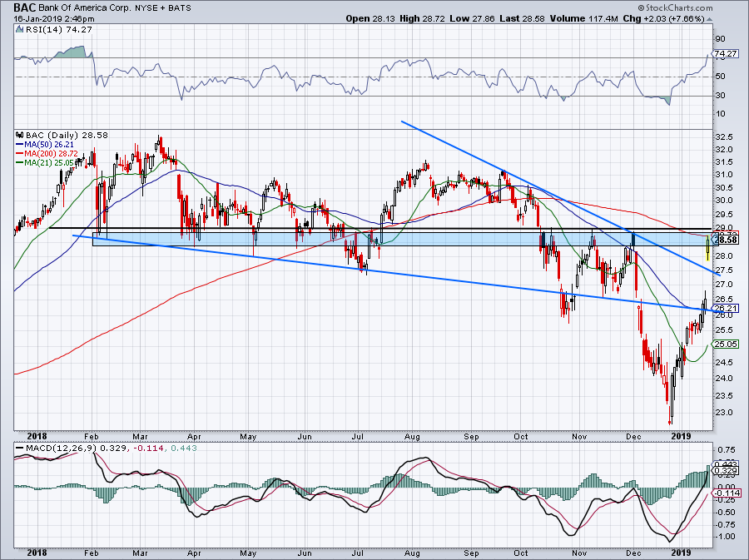
Task: Click the candlestick icon beside 'BAC (Daily)'
Action: (x=19, y=135)
